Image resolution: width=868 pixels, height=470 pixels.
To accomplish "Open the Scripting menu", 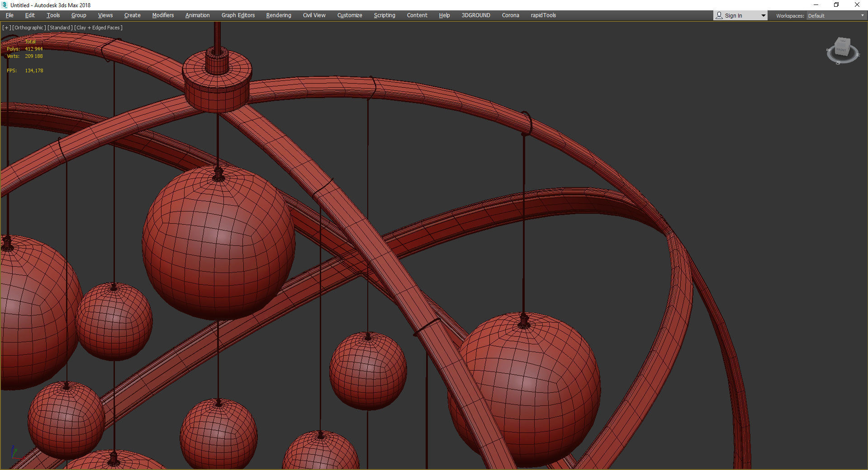I will point(384,15).
